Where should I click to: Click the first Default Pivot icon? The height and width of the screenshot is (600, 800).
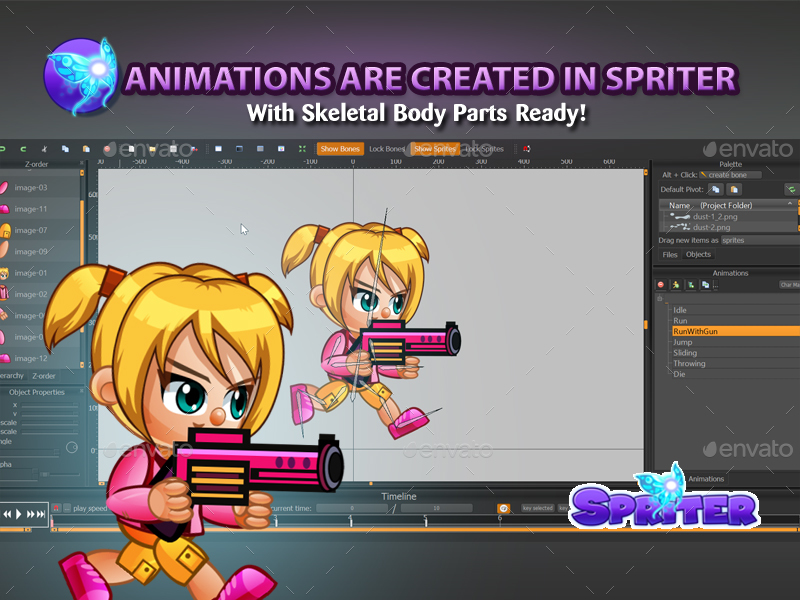pyautogui.click(x=716, y=189)
